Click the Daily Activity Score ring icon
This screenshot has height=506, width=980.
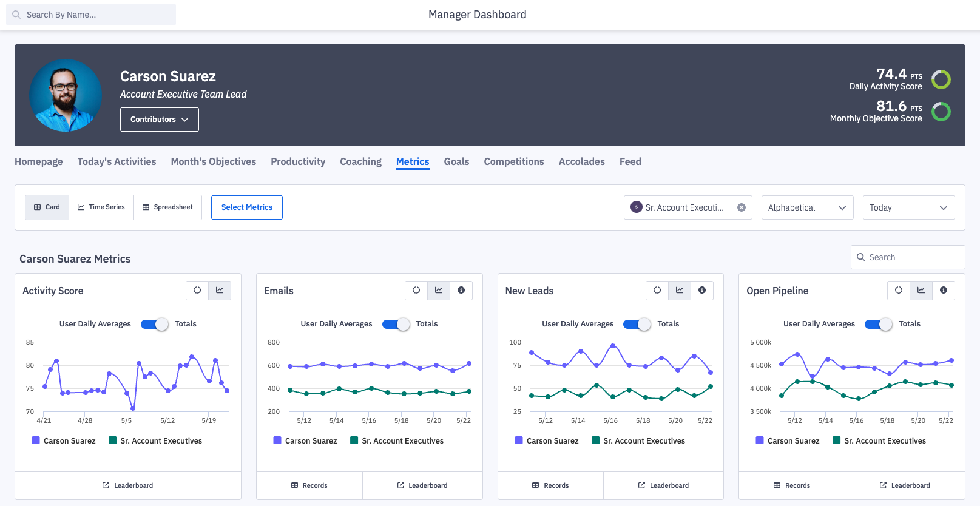click(x=941, y=79)
